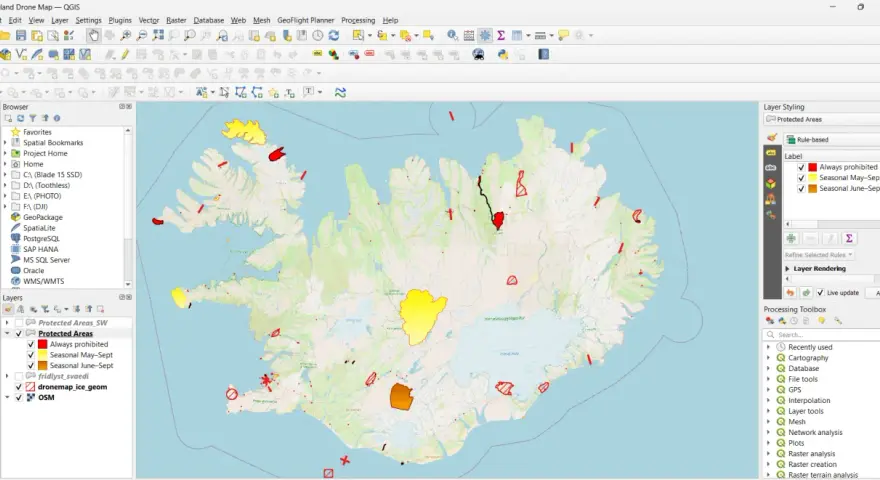The width and height of the screenshot is (880, 480).
Task: Click the Select Features tool icon
Action: tap(358, 35)
